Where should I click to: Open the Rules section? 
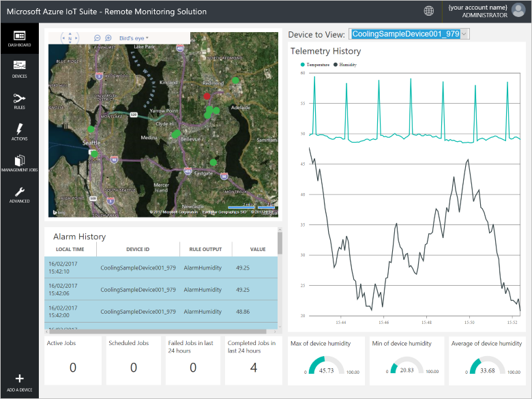click(x=19, y=100)
